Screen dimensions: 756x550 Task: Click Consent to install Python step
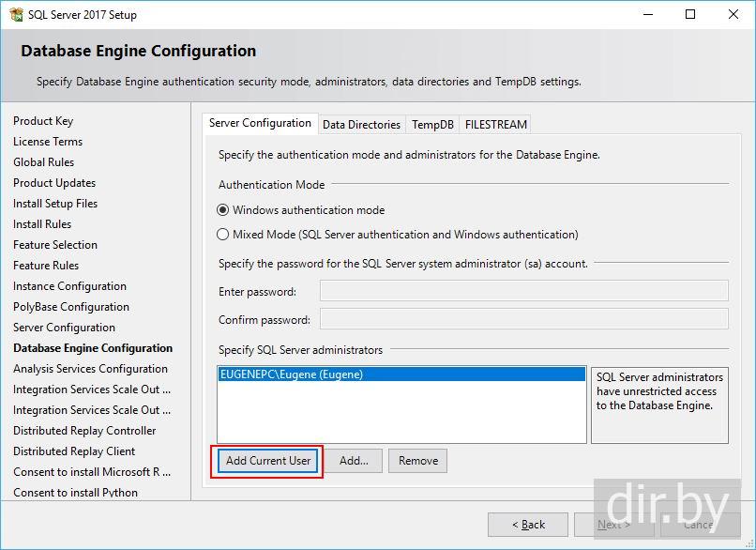[76, 493]
